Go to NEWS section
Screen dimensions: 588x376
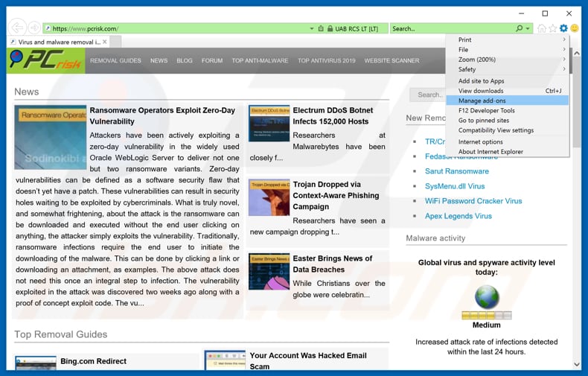click(x=159, y=60)
